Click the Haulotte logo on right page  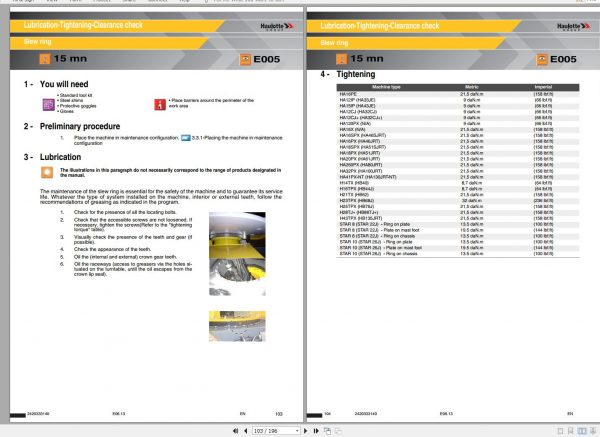tap(573, 26)
